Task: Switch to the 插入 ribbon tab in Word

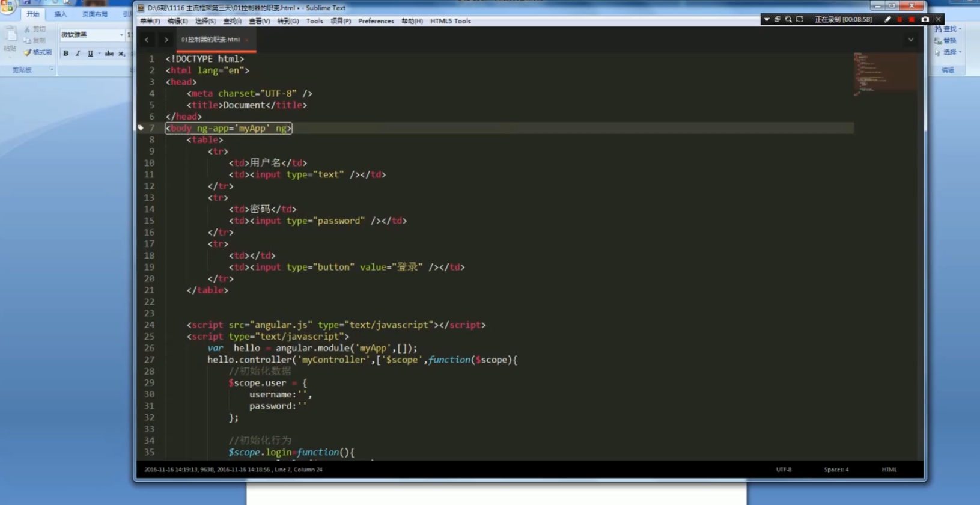Action: point(61,14)
